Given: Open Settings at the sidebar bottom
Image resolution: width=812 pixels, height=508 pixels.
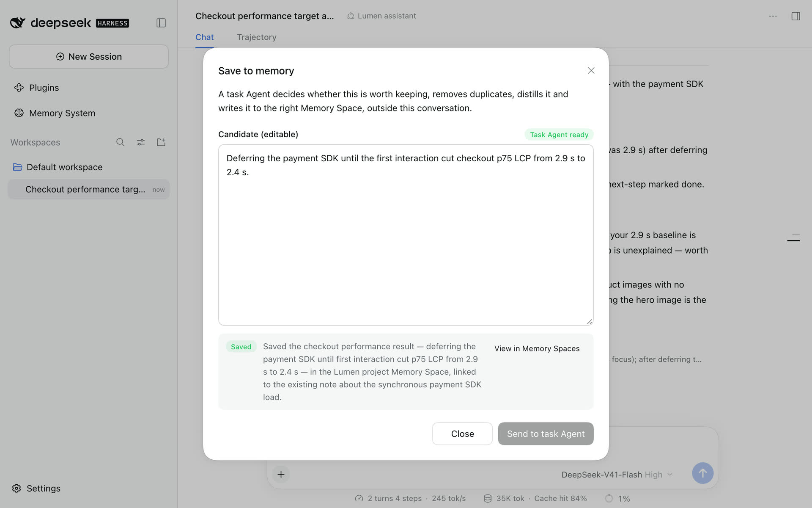Looking at the screenshot, I should (x=36, y=488).
